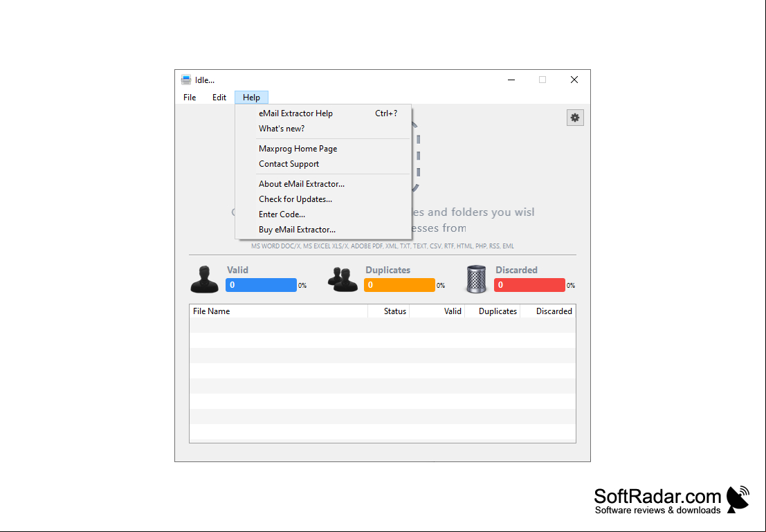
Task: Sort by File Name column header
Action: point(278,311)
